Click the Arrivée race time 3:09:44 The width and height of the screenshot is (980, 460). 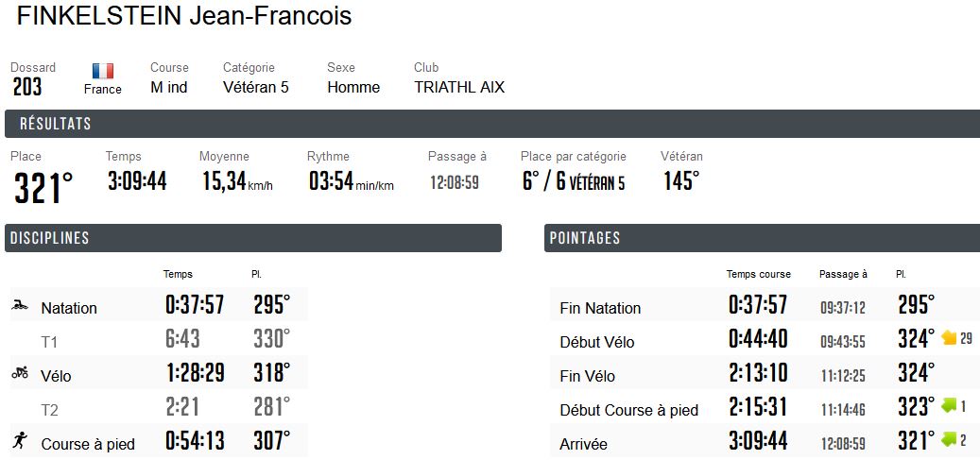click(758, 440)
